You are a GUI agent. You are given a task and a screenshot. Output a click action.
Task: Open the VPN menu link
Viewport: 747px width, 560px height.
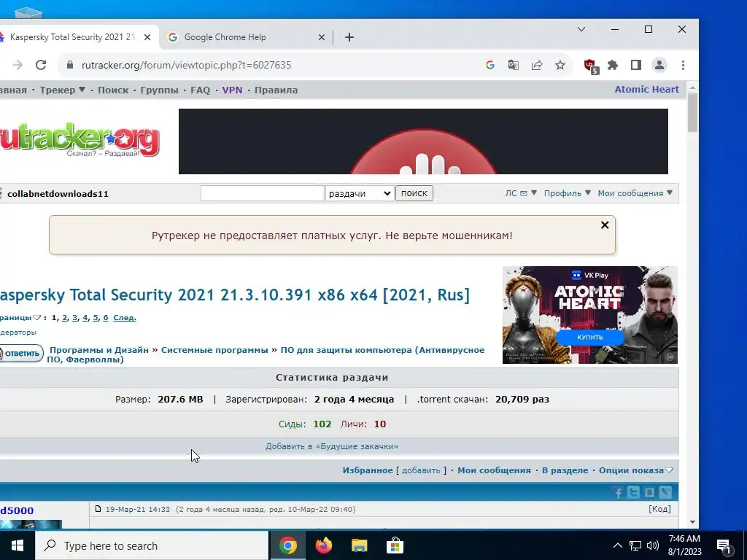[232, 90]
